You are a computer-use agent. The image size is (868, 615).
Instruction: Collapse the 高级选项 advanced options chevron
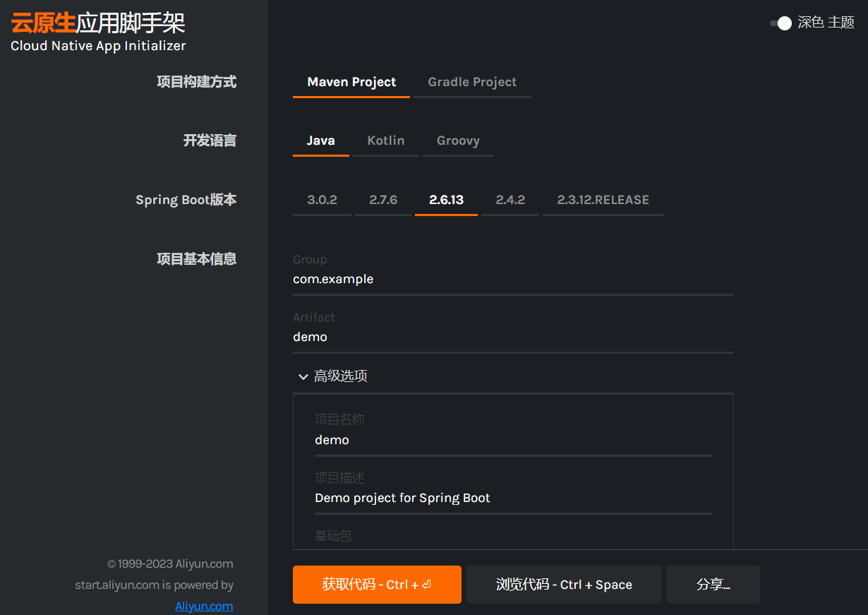303,376
